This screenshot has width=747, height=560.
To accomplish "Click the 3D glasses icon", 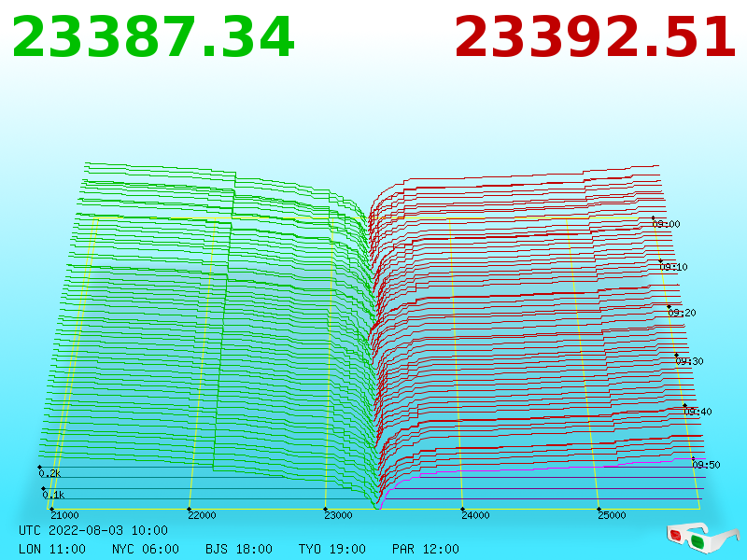I will [702, 539].
